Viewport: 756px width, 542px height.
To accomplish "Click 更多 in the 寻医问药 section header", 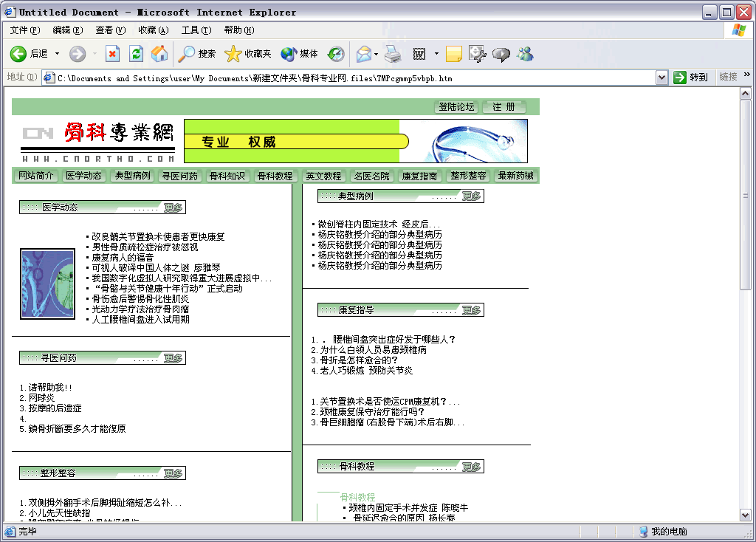I will [x=173, y=358].
